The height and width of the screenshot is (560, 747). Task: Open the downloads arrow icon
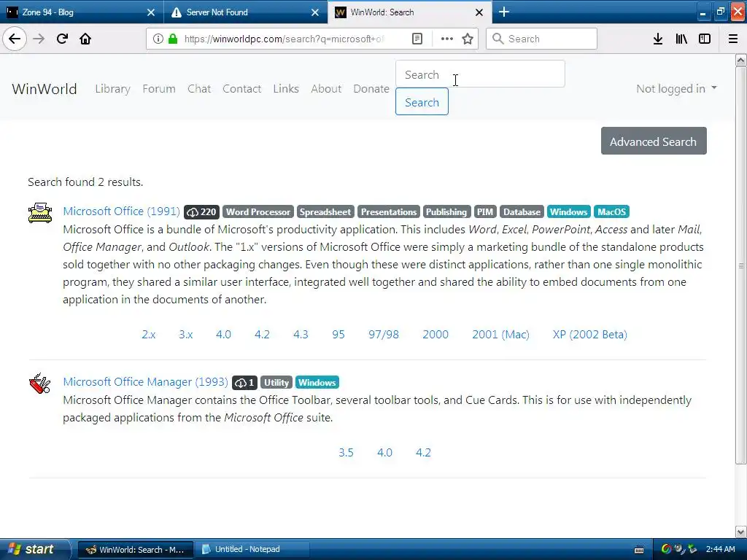(x=658, y=39)
